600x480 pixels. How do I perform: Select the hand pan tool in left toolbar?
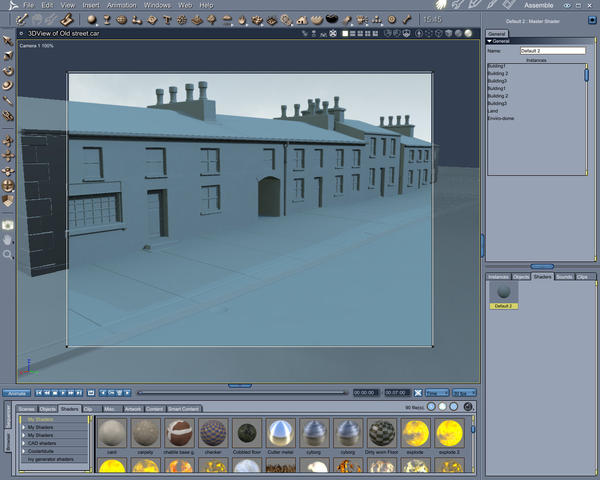click(x=8, y=241)
